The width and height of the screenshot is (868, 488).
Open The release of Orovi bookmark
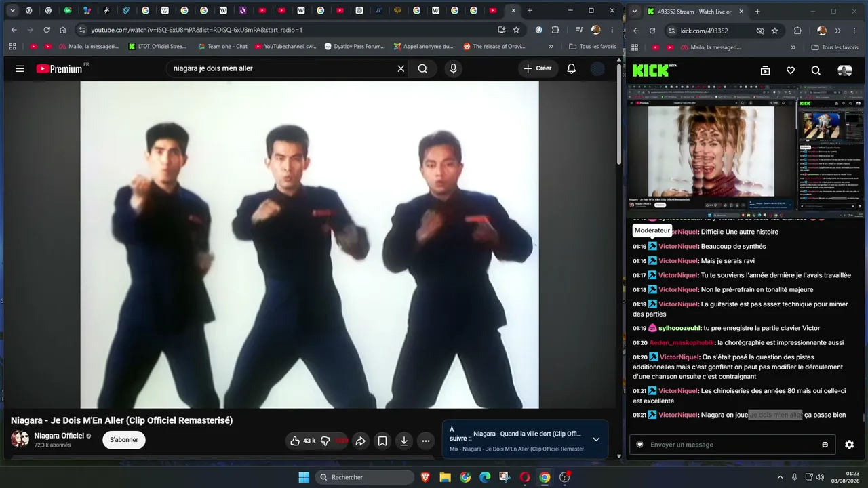tap(494, 47)
